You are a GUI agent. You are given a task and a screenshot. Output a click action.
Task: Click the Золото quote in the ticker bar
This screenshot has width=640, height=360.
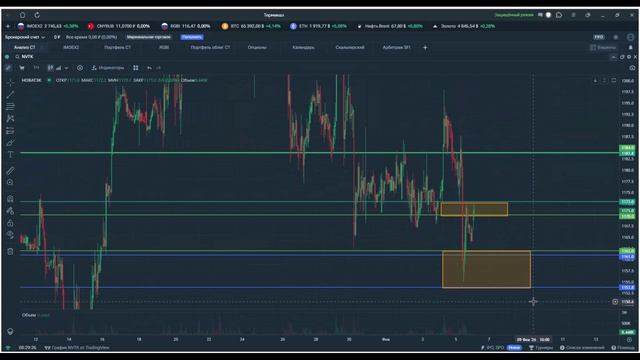pyautogui.click(x=464, y=26)
